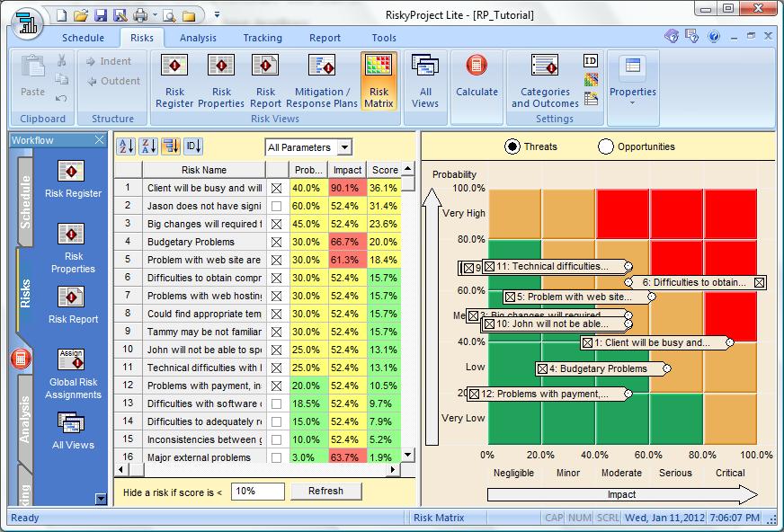Open Customize Quick Access Toolbar arrow

pyautogui.click(x=217, y=15)
